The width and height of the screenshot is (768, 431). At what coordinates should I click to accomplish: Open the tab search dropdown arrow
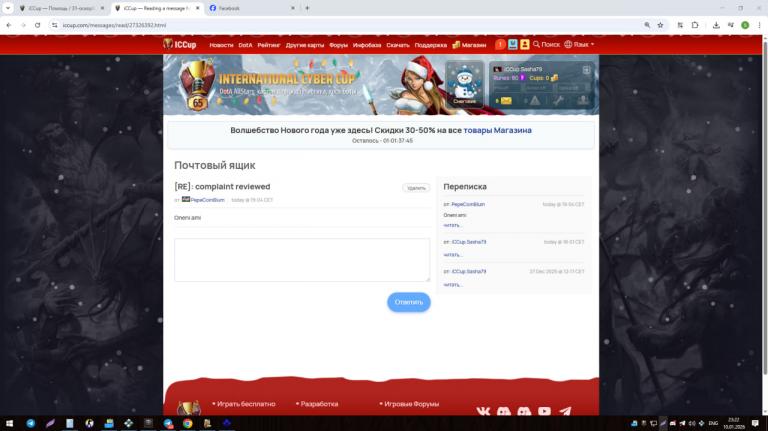[x=8, y=8]
